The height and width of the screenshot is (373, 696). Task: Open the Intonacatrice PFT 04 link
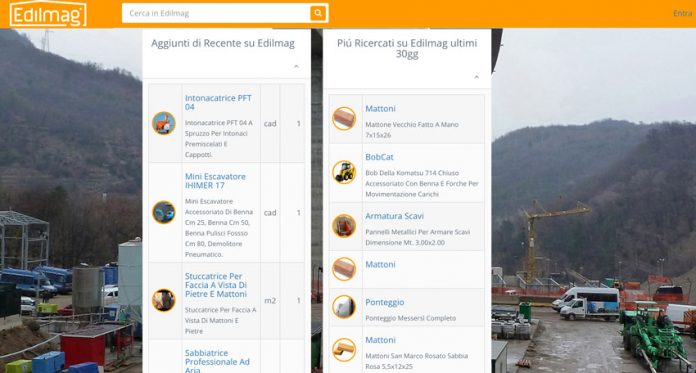(x=218, y=103)
